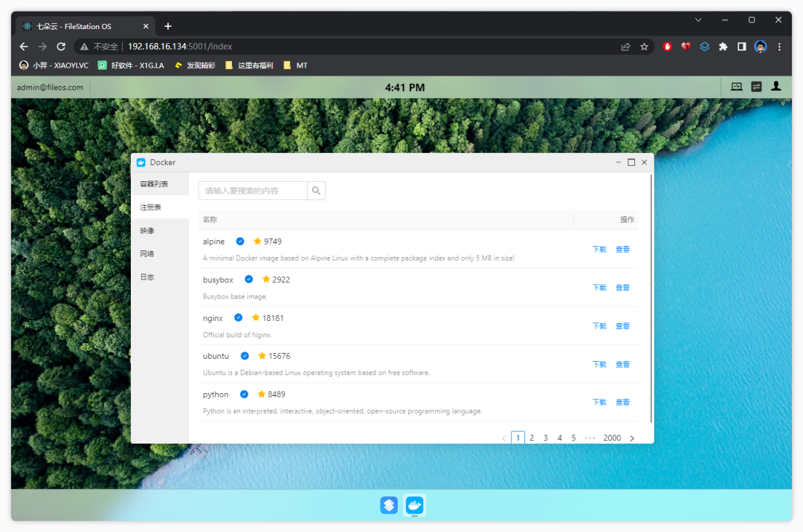View details of python image
This screenshot has height=532, width=803.
coord(622,402)
